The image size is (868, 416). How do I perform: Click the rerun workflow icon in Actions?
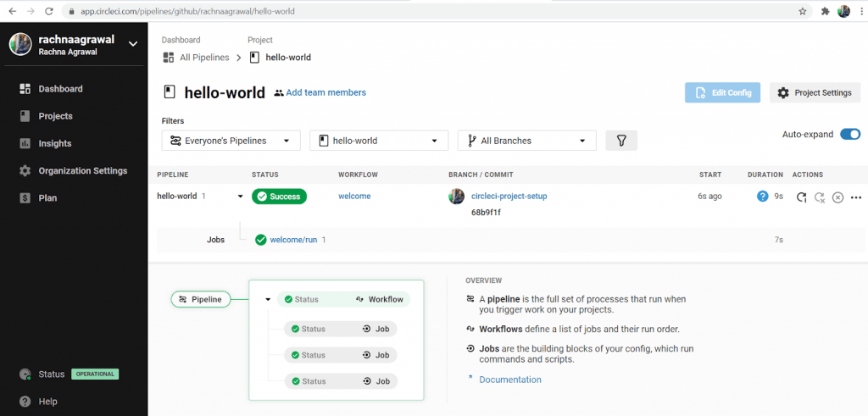click(801, 197)
